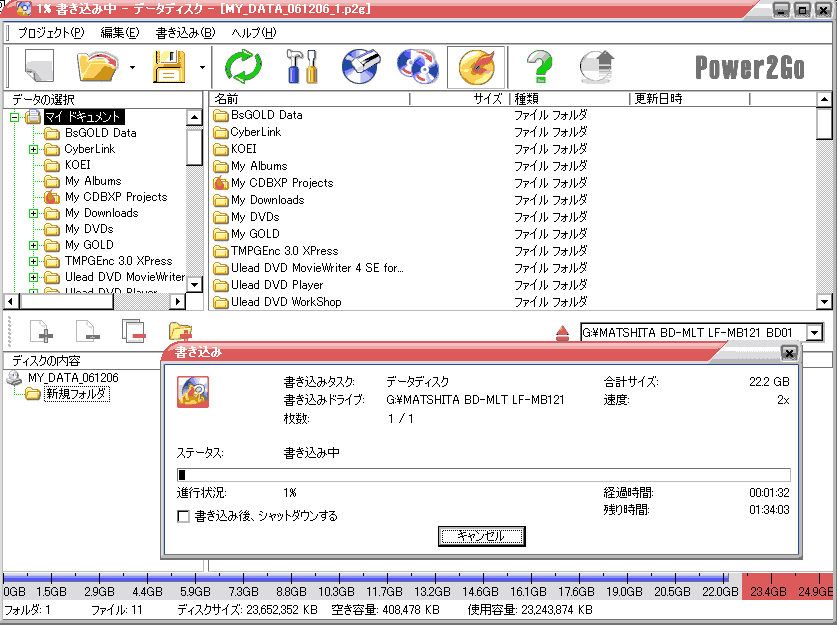Click My CDBXP Projects flame folder in list
837x625 pixels.
pyautogui.click(x=220, y=183)
